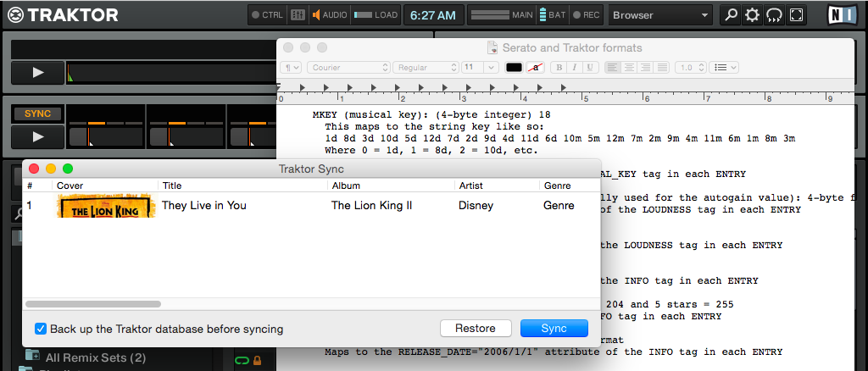Open the Regular typeface dropdown

426,68
